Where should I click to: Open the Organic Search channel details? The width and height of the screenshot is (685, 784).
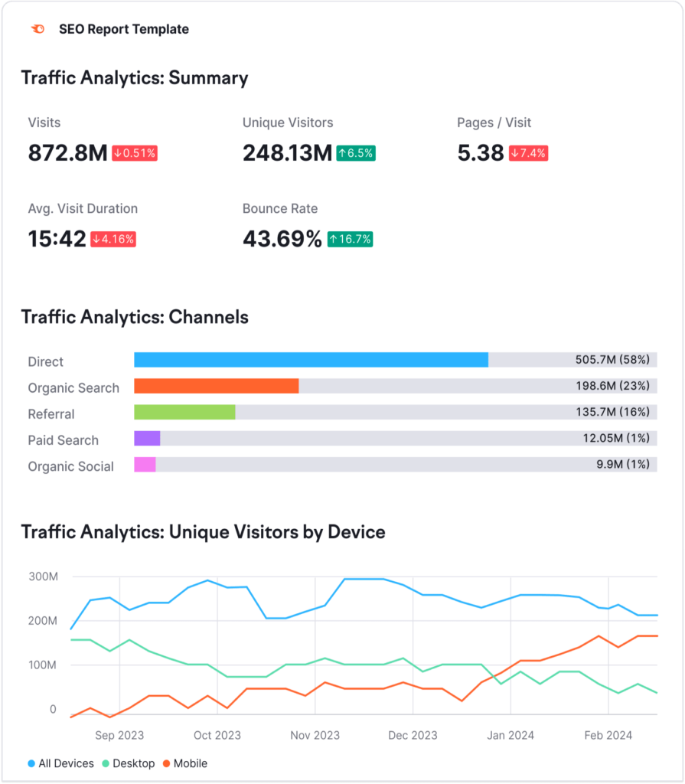73,387
